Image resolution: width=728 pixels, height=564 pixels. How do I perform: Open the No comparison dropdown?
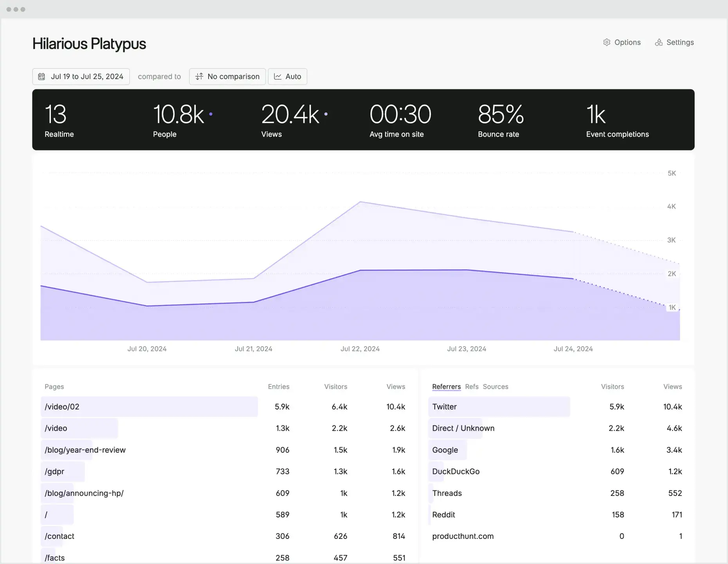[x=227, y=76]
